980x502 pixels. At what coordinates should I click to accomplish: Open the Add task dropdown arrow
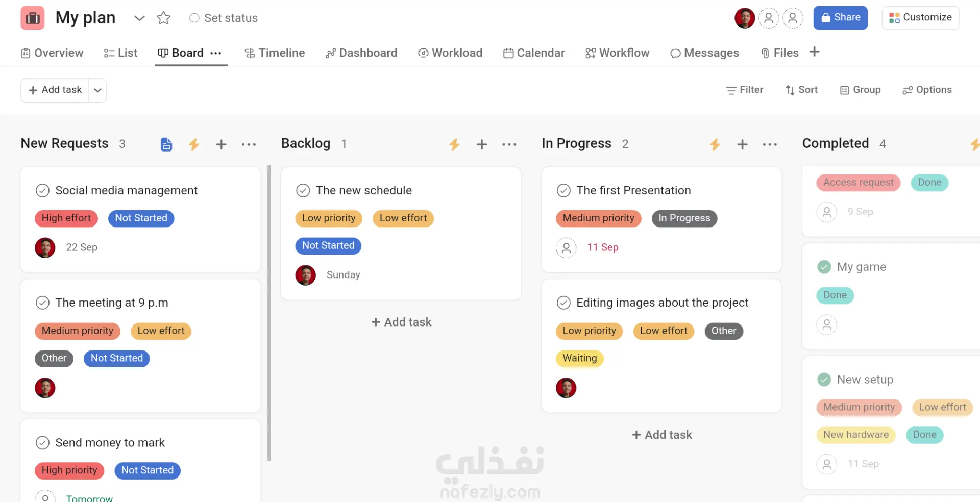[x=97, y=90]
